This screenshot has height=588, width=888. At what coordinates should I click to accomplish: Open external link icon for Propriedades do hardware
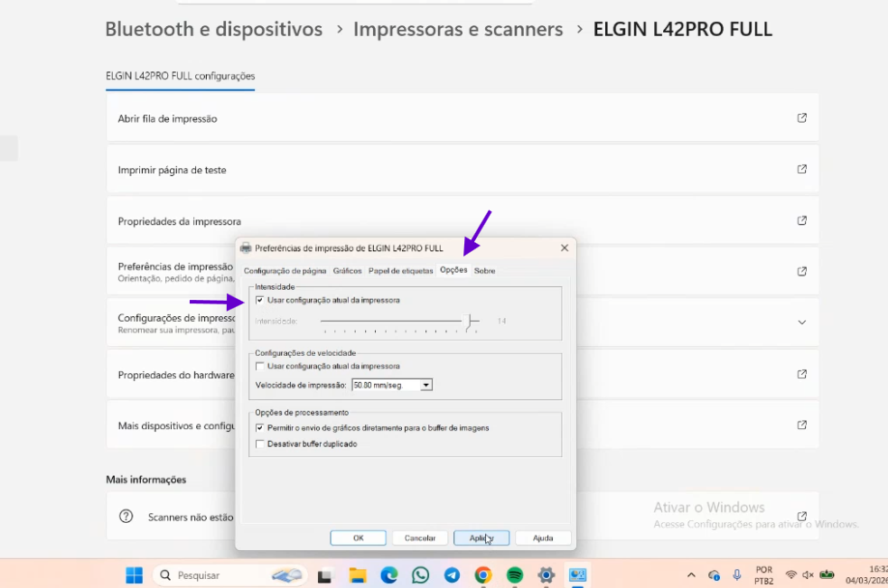pyautogui.click(x=802, y=374)
